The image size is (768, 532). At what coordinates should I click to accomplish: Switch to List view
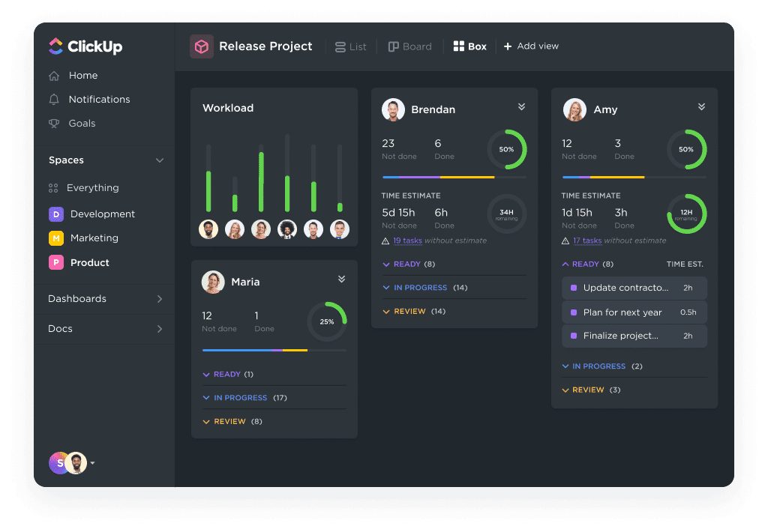tap(350, 46)
